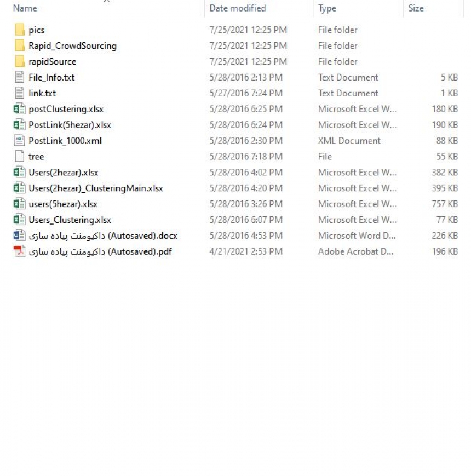Click the 5/28/2016 2:13 PM date cell
The height and width of the screenshot is (476, 471).
tap(246, 77)
